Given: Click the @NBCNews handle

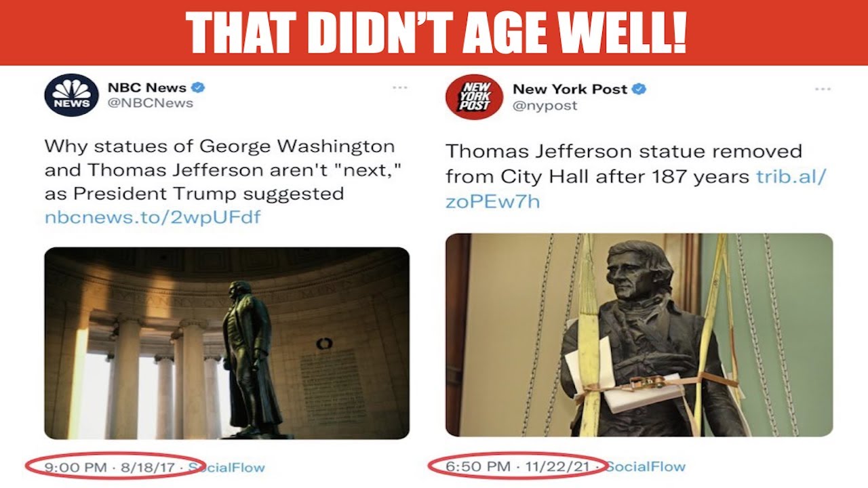Looking at the screenshot, I should pyautogui.click(x=151, y=103).
